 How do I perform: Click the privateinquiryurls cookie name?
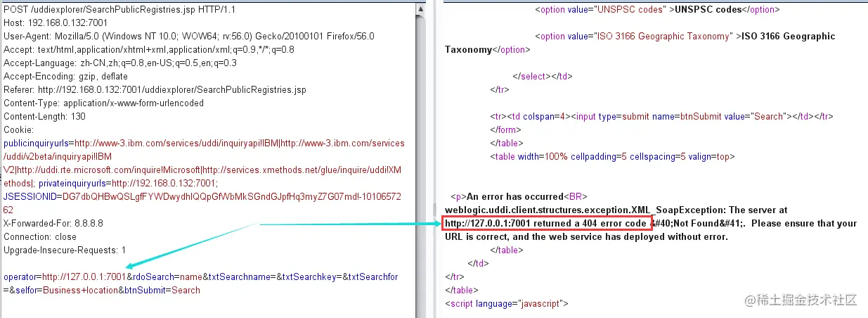click(74, 184)
